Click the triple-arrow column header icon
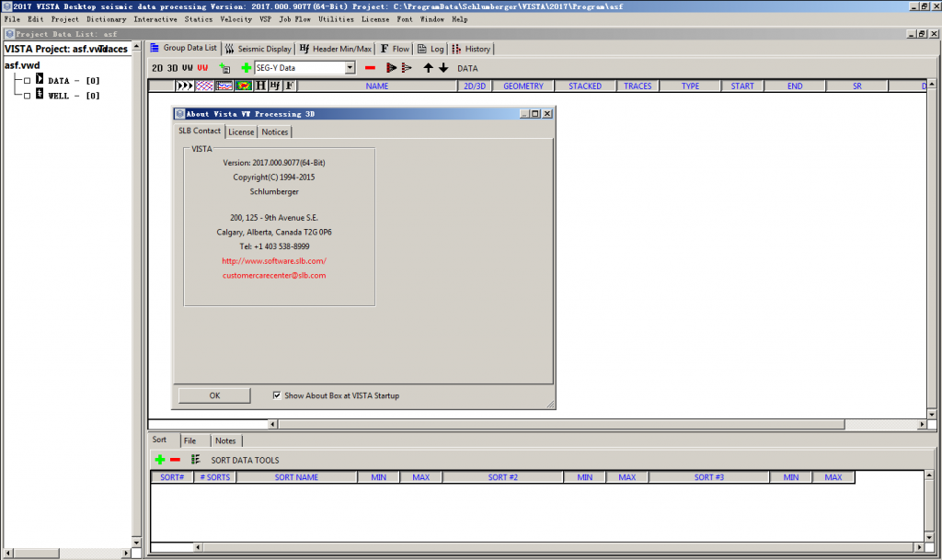This screenshot has width=942, height=560. [x=184, y=86]
